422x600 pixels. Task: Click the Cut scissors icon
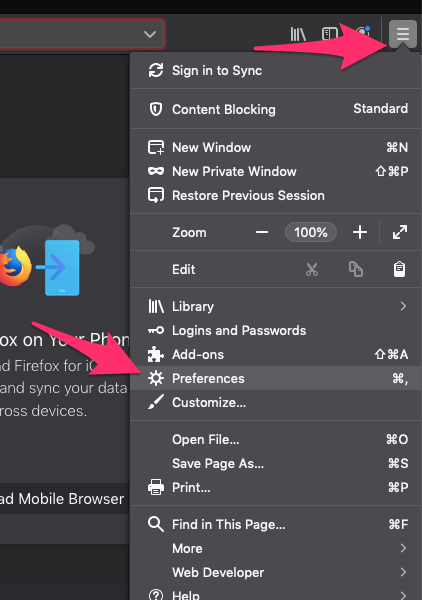point(312,269)
